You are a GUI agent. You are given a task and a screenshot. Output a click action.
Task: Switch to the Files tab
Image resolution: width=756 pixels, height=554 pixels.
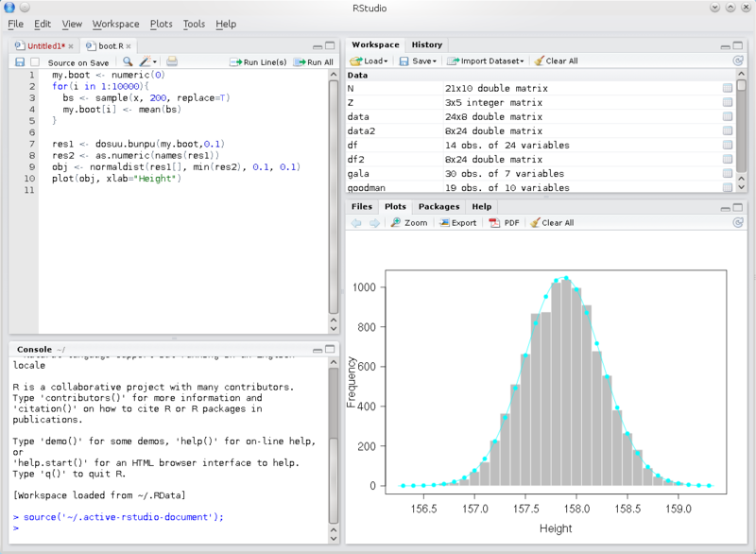[362, 206]
